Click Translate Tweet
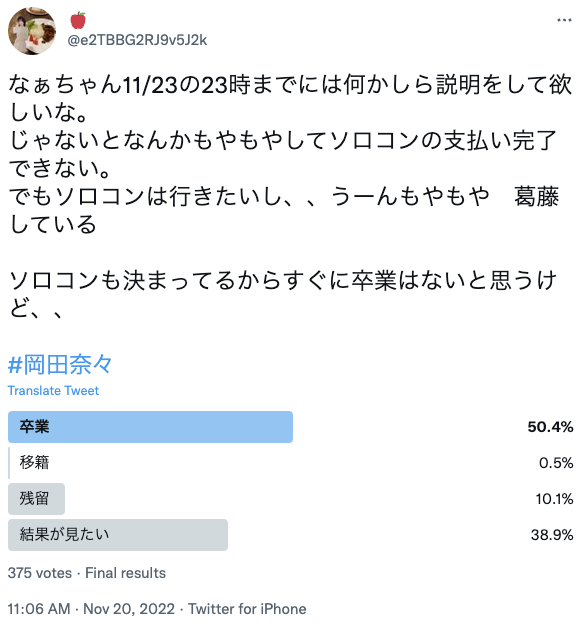The height and width of the screenshot is (631, 587). pyautogui.click(x=53, y=390)
